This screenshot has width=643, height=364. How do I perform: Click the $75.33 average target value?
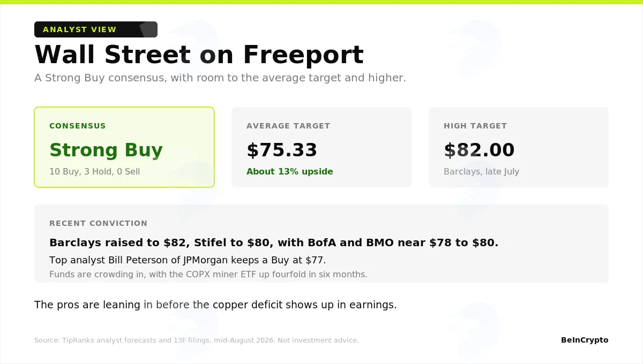[x=282, y=150]
